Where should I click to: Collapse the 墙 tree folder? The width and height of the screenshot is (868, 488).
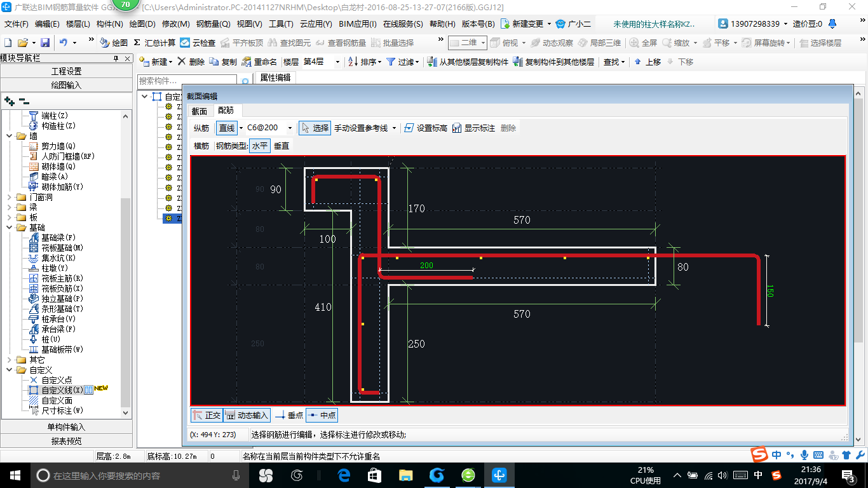point(9,136)
